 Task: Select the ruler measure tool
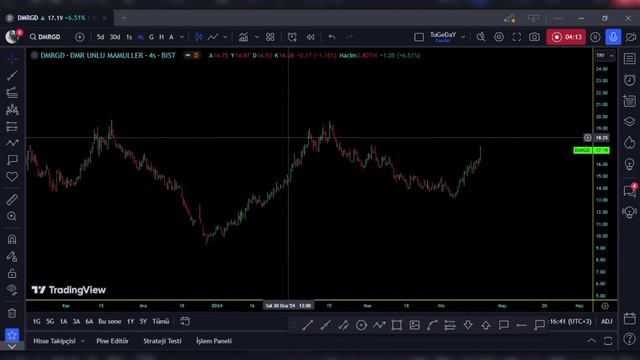click(x=12, y=200)
